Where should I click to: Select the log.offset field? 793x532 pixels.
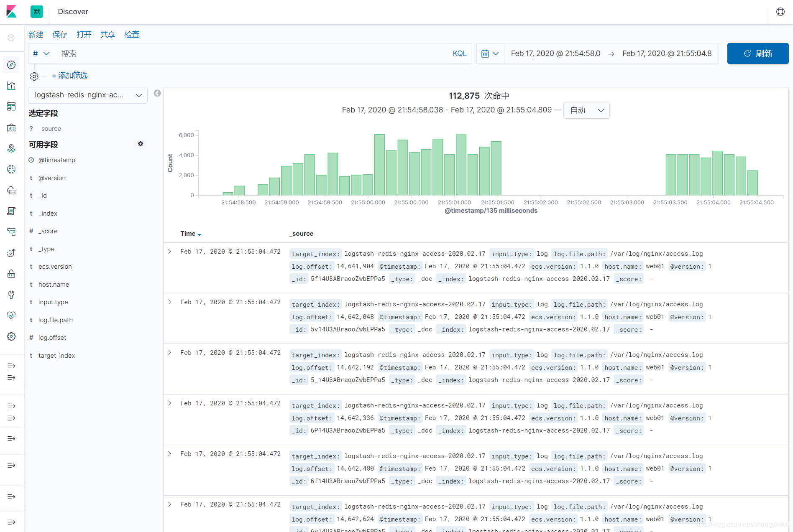pyautogui.click(x=52, y=338)
